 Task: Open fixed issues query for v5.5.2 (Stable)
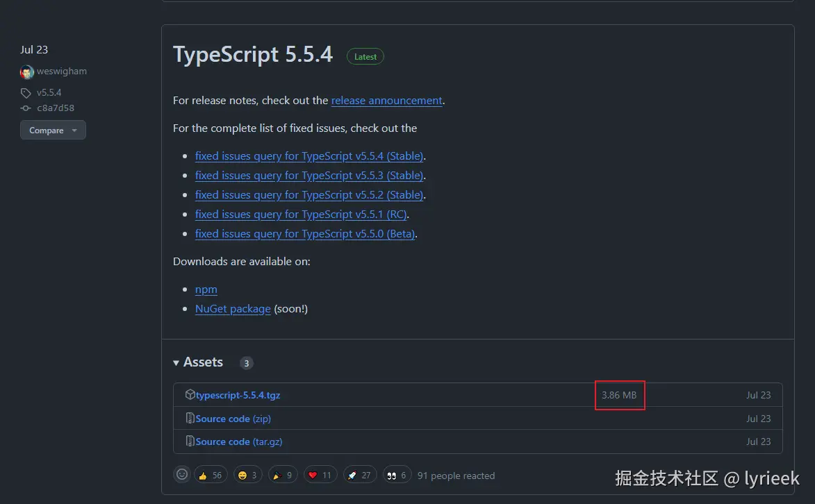coord(309,195)
